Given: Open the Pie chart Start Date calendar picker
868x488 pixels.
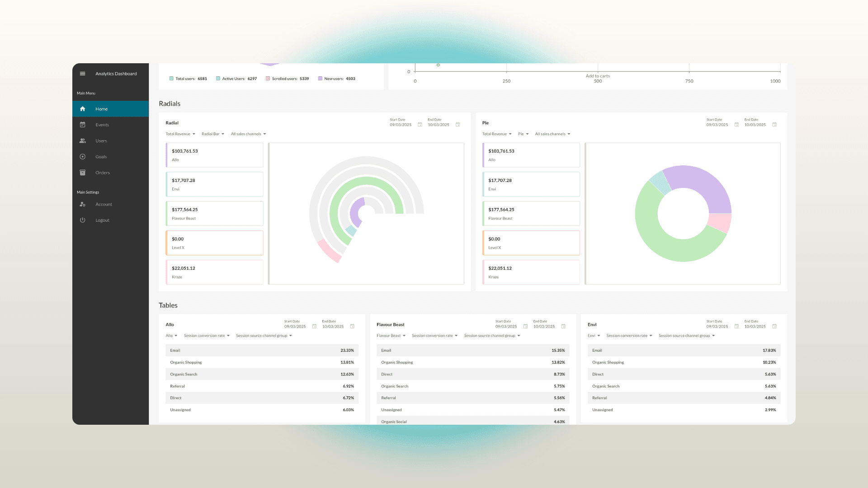Looking at the screenshot, I should pyautogui.click(x=737, y=124).
